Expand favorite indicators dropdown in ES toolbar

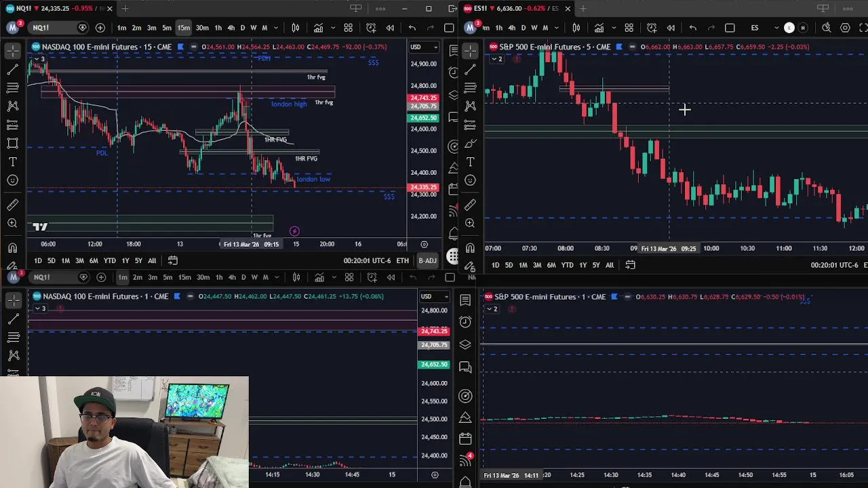pyautogui.click(x=613, y=28)
